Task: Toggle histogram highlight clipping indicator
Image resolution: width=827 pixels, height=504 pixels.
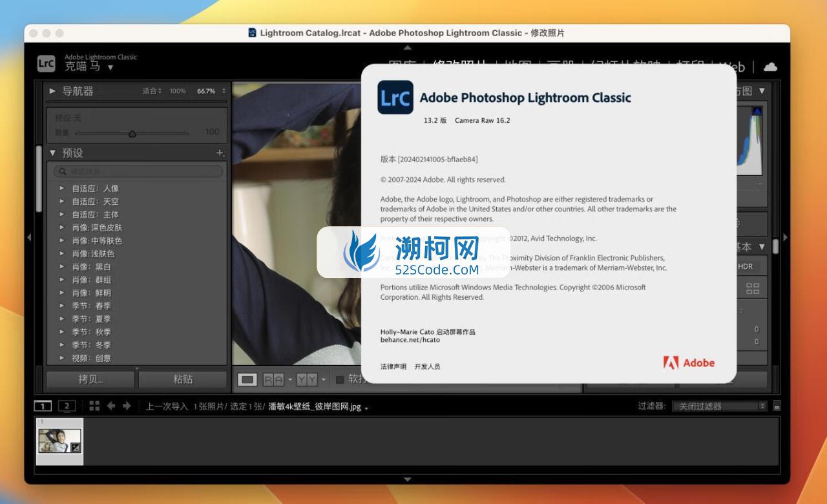Action: [x=757, y=111]
